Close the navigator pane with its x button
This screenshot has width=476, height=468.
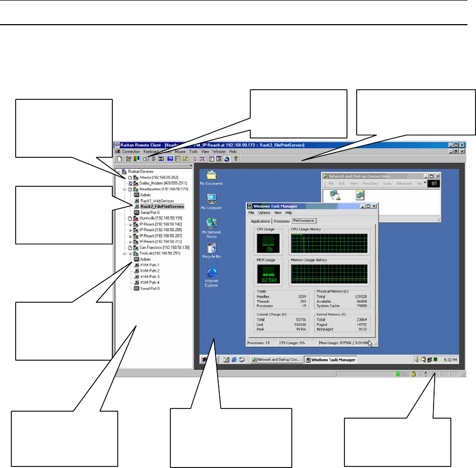[x=191, y=166]
